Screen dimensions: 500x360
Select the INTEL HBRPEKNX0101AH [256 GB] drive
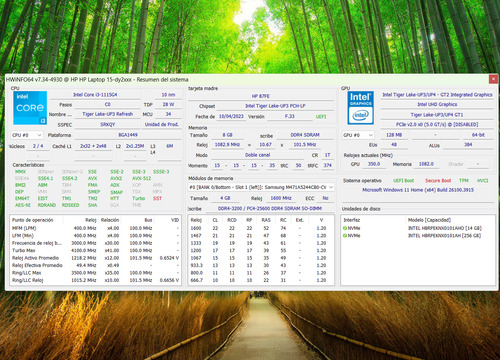point(418,236)
